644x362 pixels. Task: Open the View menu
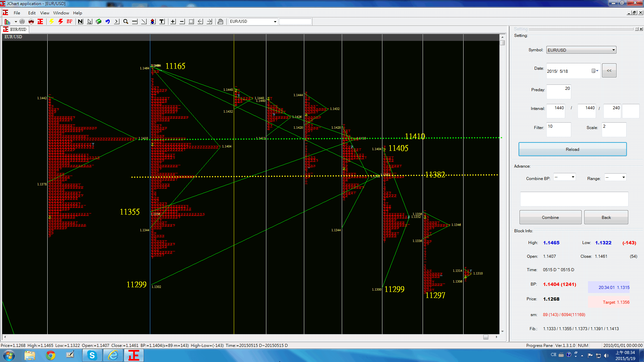(x=45, y=13)
